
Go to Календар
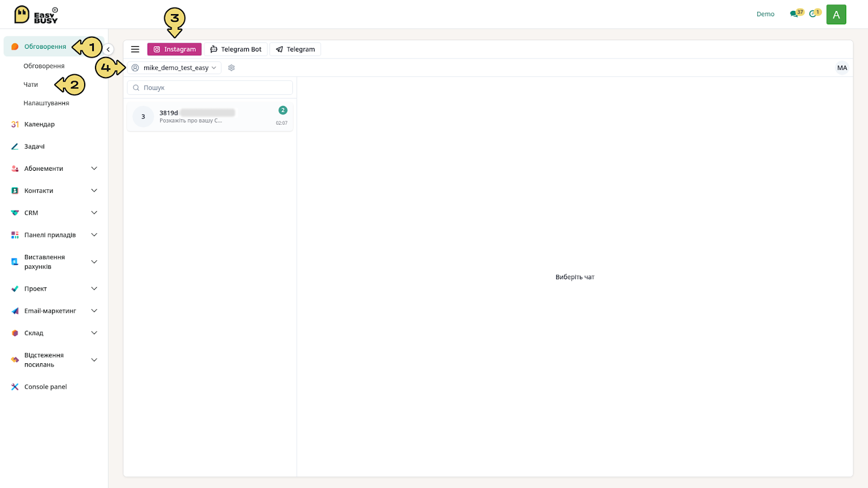click(40, 124)
